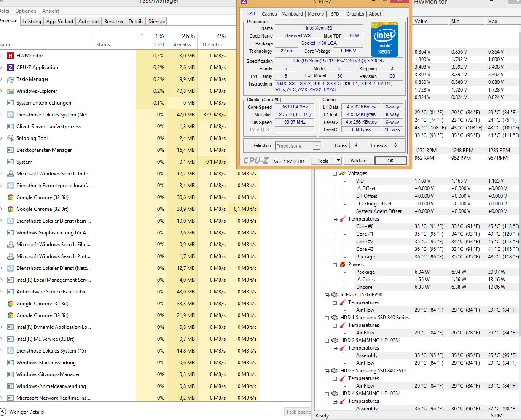Click the Task-Manager process icon in list

tap(11, 79)
